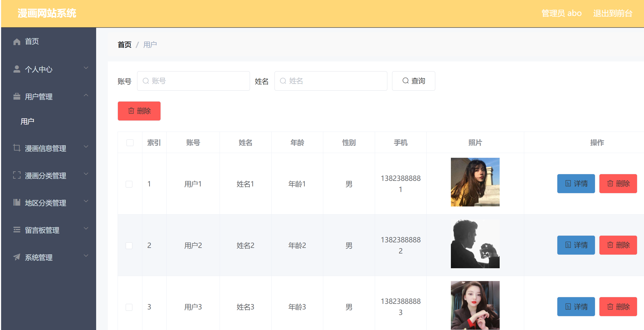Viewport: 644px width, 330px height.
Task: Click the 账号 search input field
Action: pyautogui.click(x=193, y=81)
